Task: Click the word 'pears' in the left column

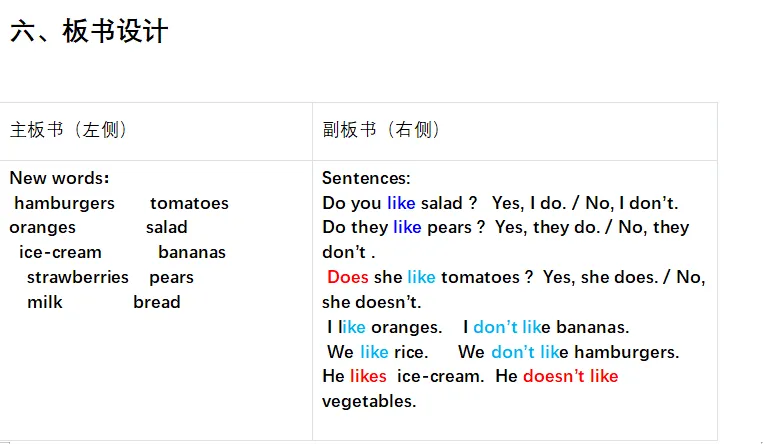Action: pyautogui.click(x=171, y=277)
